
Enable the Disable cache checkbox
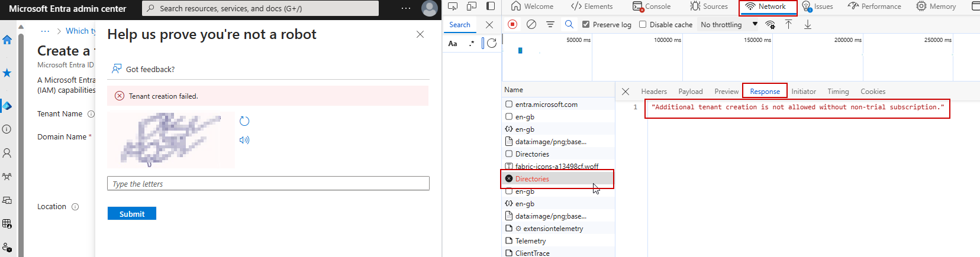point(643,24)
